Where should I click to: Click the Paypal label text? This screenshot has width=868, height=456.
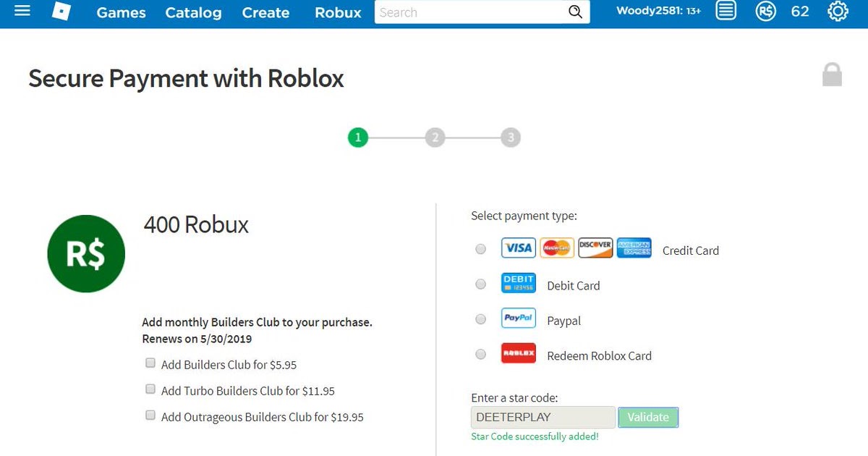pyautogui.click(x=564, y=321)
